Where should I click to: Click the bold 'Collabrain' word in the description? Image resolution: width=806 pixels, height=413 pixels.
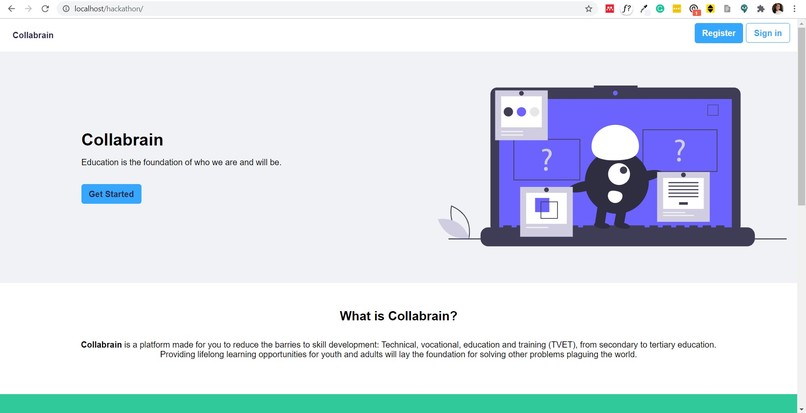click(x=101, y=345)
